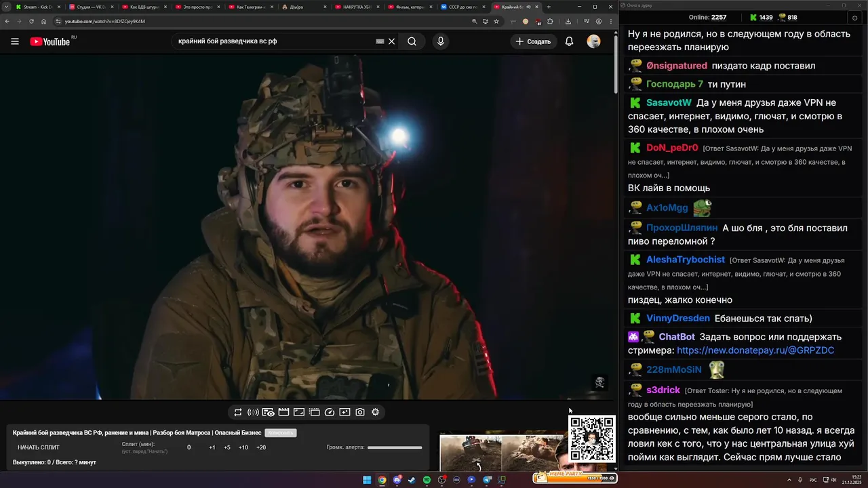Screen dimensions: 868x488
Task: Show on-screen keyboard in search box
Action: (380, 41)
